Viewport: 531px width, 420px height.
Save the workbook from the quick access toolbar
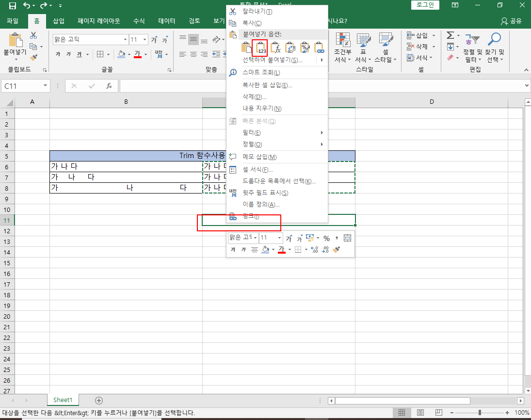click(x=12, y=5)
